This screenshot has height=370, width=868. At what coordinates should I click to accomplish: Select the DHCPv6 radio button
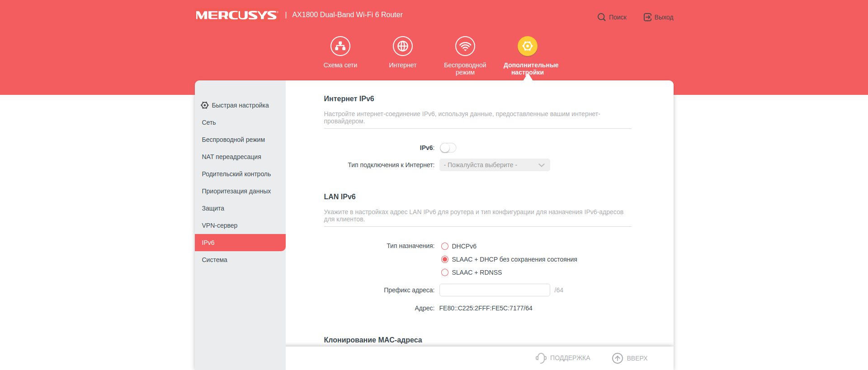[445, 246]
